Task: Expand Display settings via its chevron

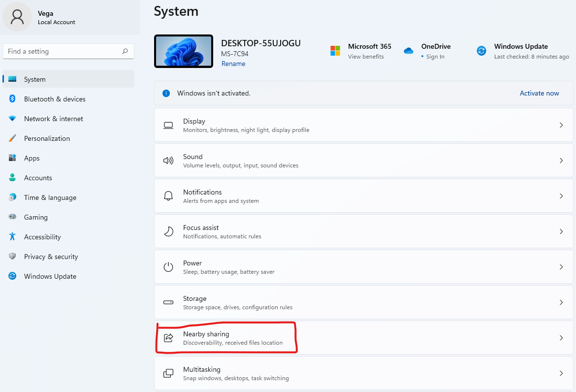Action: click(x=561, y=125)
